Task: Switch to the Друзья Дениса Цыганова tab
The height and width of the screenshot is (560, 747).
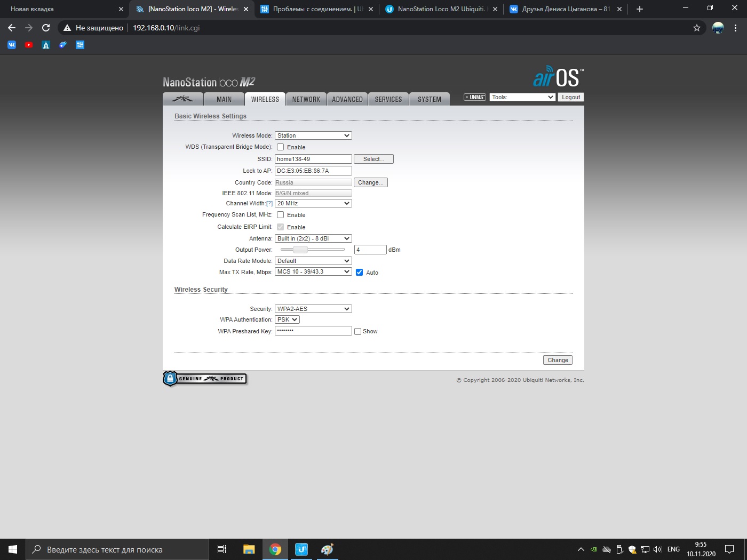Action: [x=566, y=9]
